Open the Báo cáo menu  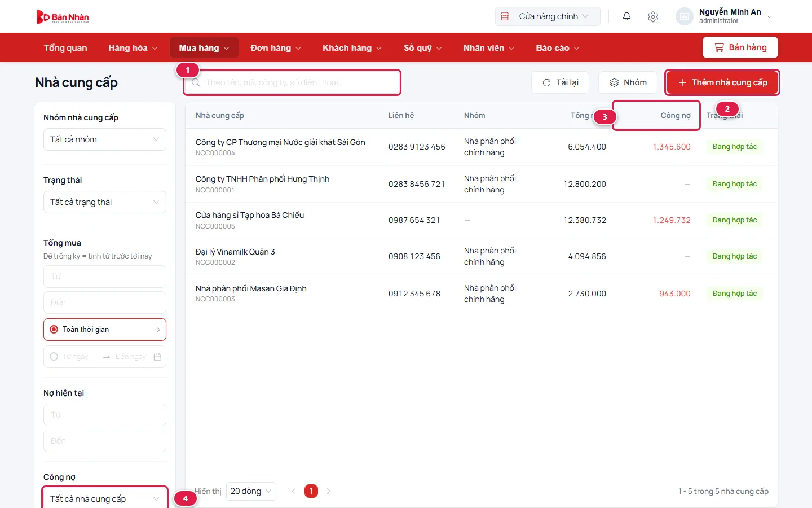(558, 48)
